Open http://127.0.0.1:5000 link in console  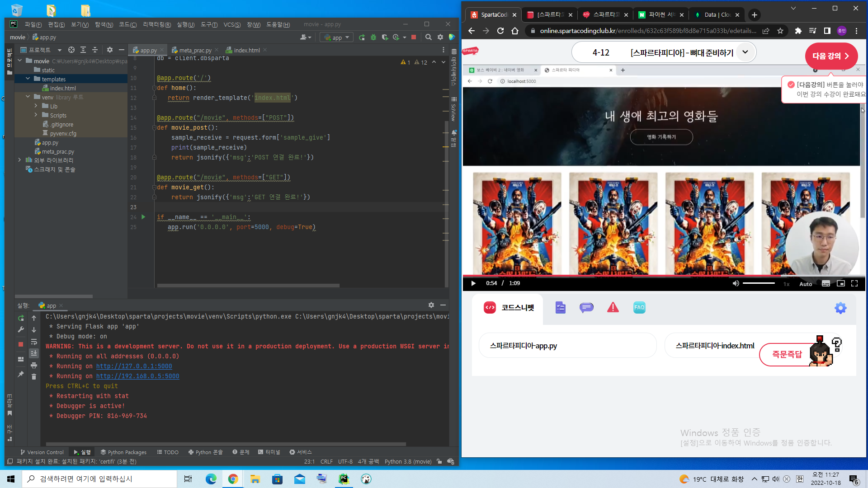(134, 366)
